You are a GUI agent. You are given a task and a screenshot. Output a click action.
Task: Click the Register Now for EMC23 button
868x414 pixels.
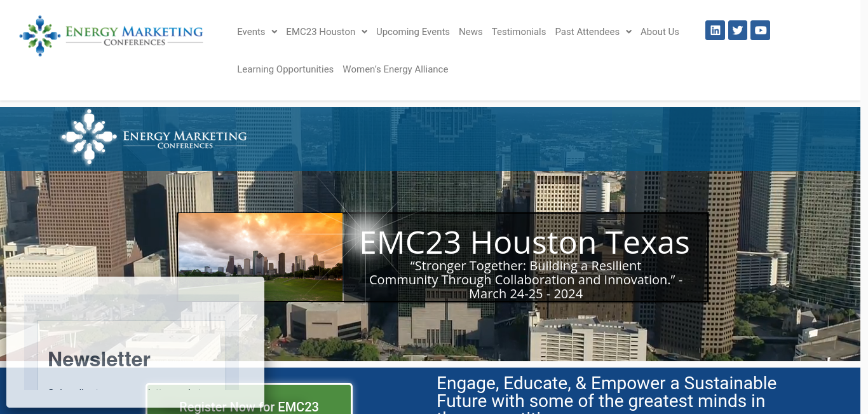[x=249, y=399]
